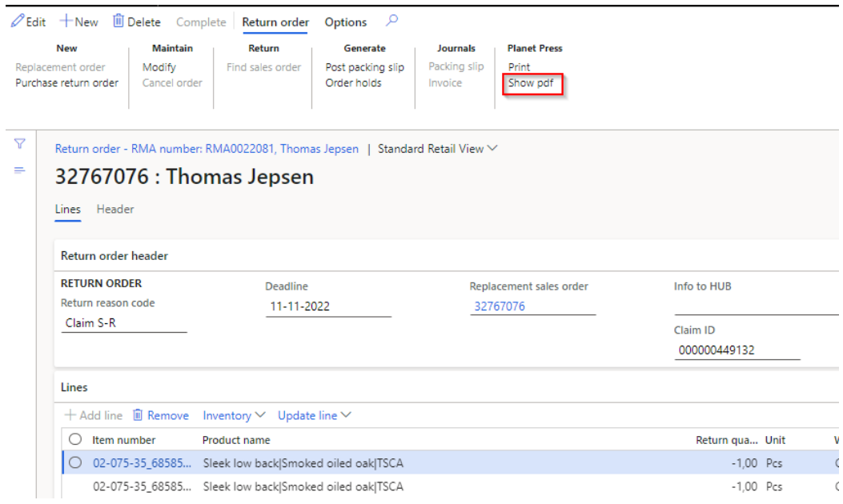The image size is (843, 504).
Task: Click the Edit pencil icon
Action: tap(17, 22)
